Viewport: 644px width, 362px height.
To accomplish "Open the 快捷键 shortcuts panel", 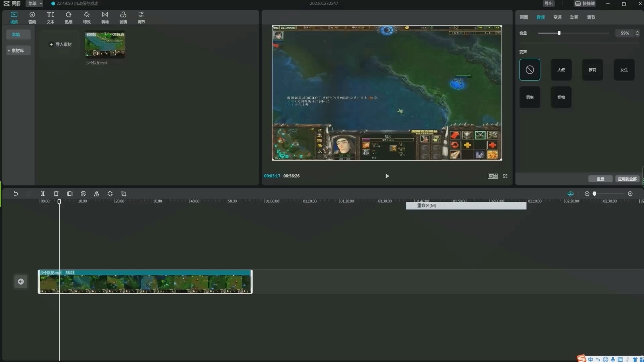I will (585, 3).
